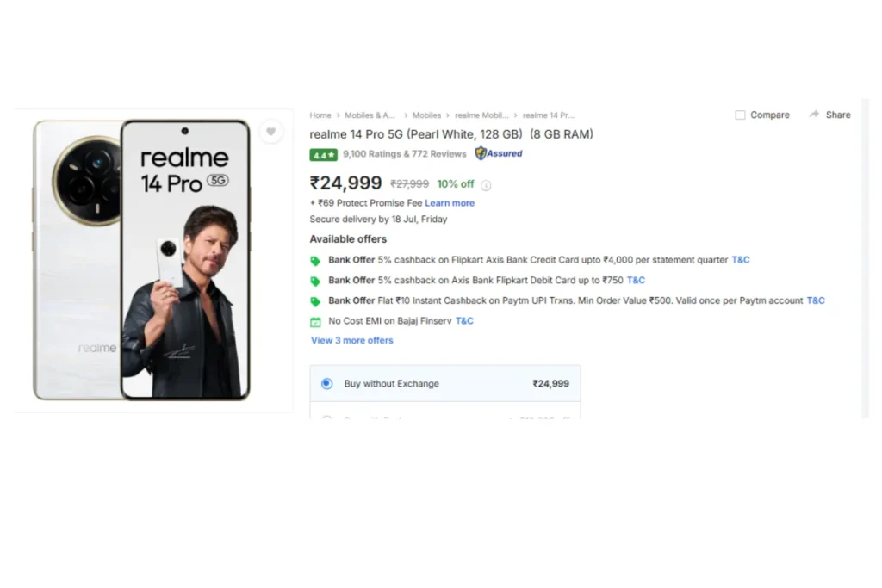Viewport: 882px width, 588px height.
Task: Go to Mobiles breadcrumb
Action: pyautogui.click(x=427, y=115)
